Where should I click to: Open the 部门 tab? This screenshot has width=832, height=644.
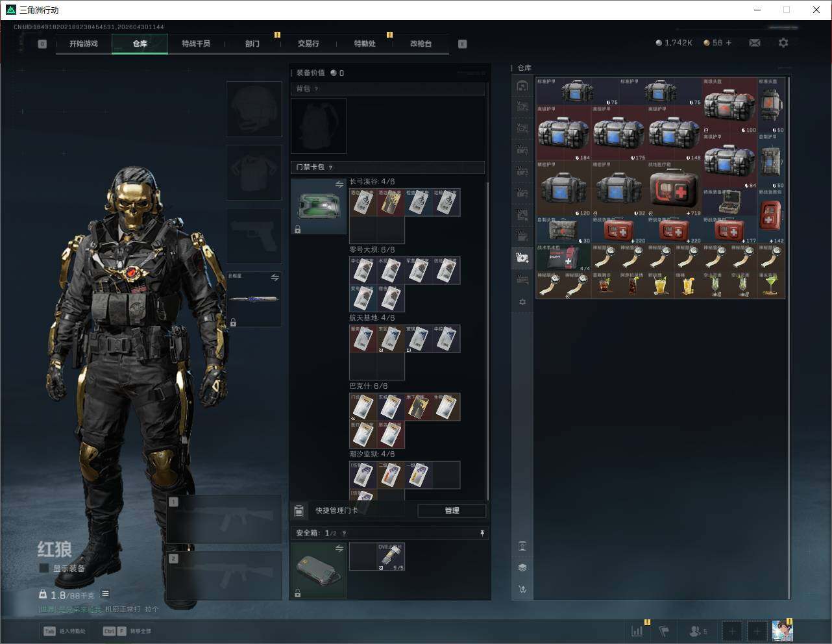(252, 43)
